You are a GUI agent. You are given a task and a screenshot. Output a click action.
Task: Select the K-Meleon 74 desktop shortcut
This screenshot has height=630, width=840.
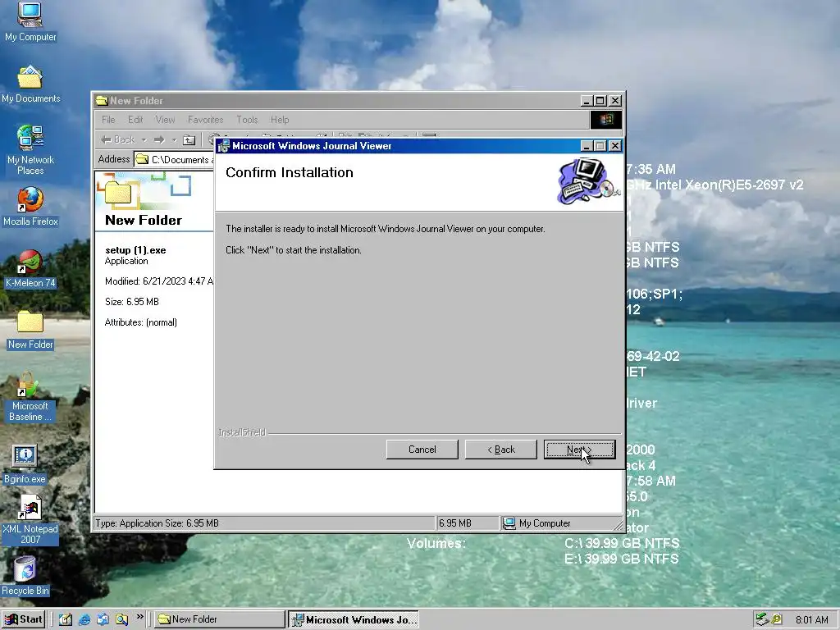(30, 268)
